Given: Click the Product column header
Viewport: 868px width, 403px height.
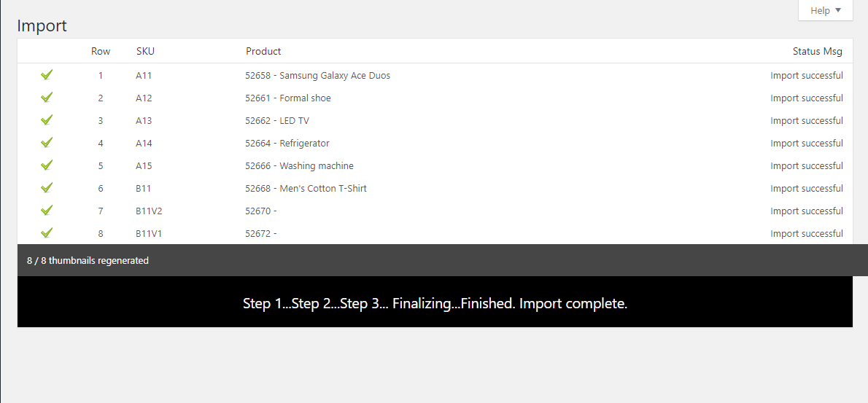Looking at the screenshot, I should (263, 52).
